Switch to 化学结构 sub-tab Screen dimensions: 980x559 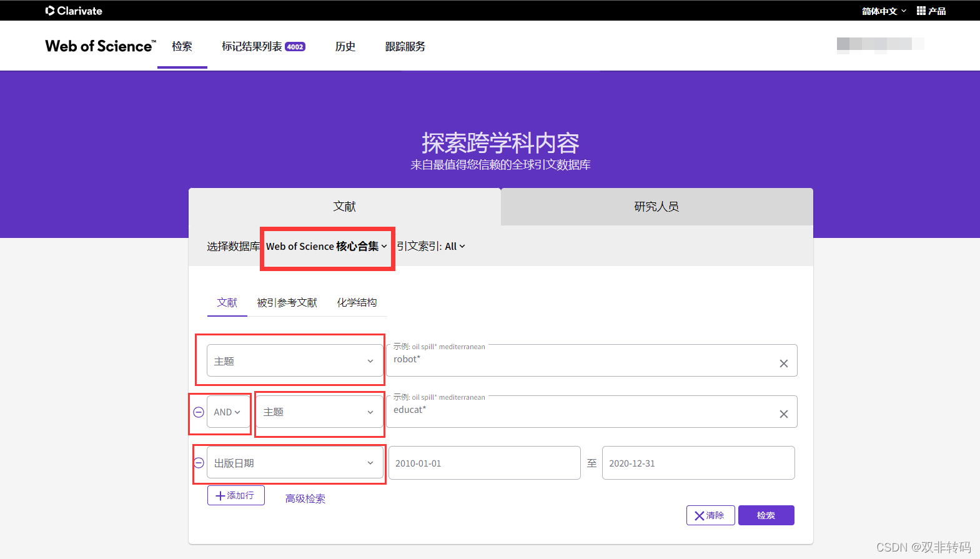tap(357, 302)
